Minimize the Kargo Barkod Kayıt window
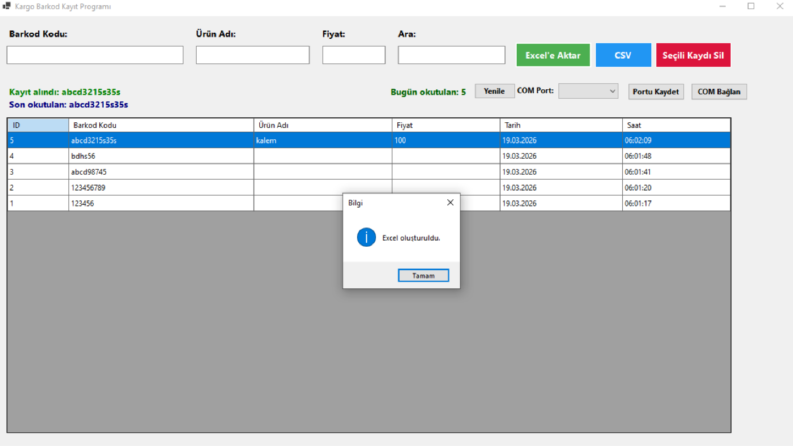 722,6
